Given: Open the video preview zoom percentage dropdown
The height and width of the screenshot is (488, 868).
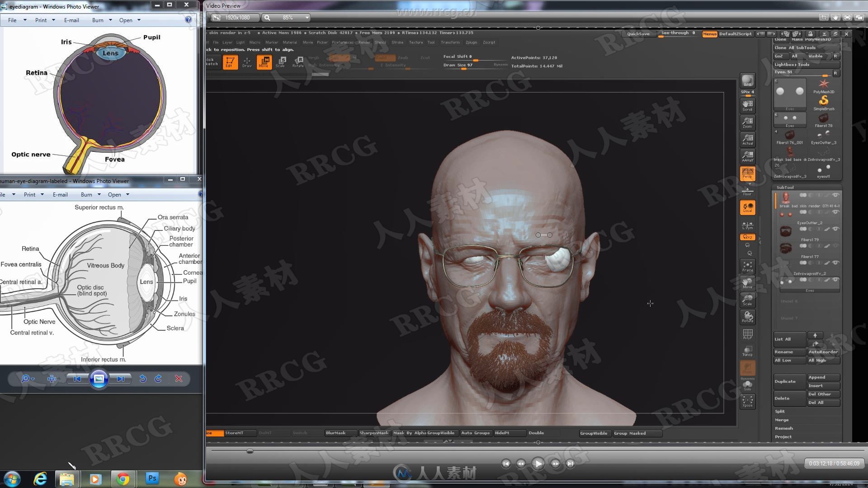Looking at the screenshot, I should click(307, 18).
